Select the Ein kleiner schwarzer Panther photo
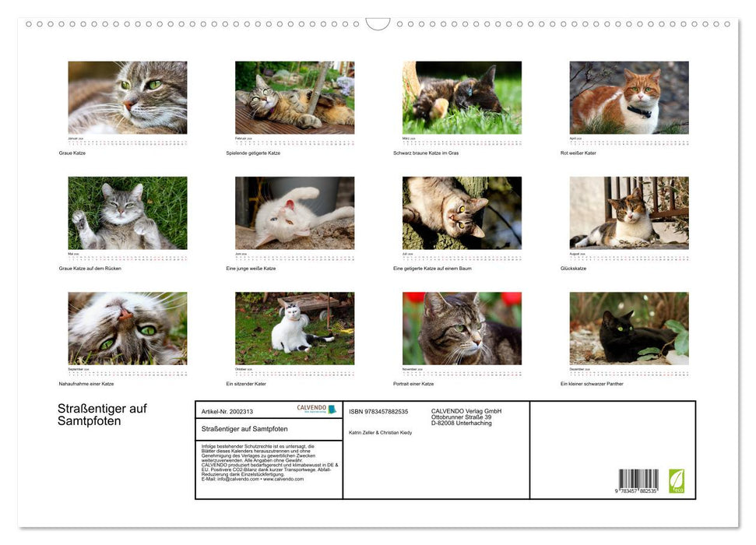 coord(629,329)
